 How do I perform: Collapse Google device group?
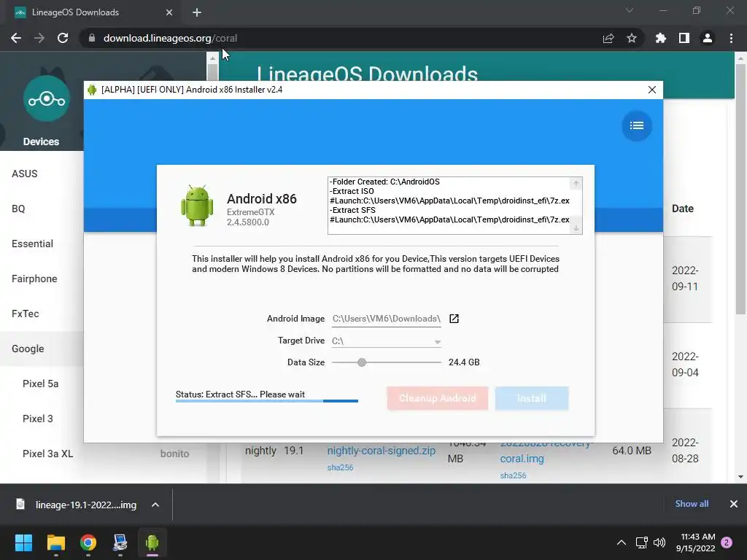[x=28, y=349]
